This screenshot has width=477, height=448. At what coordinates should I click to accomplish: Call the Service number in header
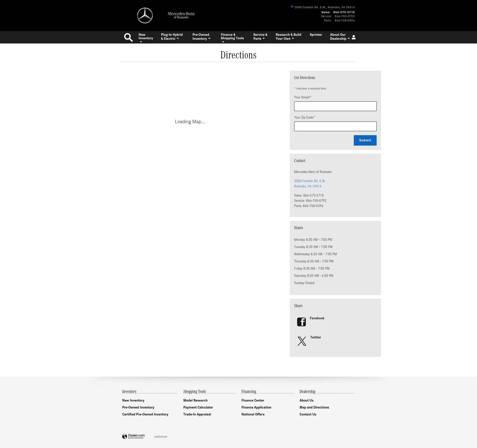(x=345, y=16)
